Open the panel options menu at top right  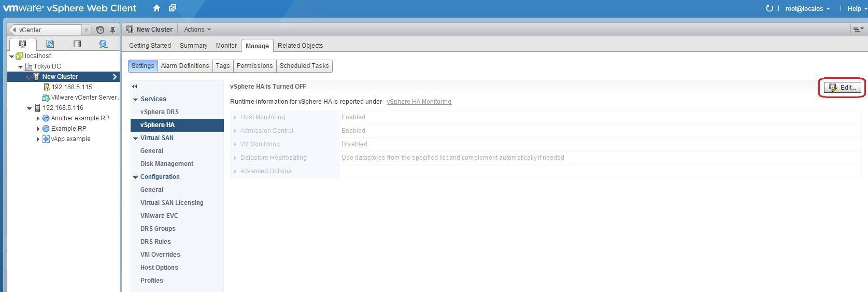coord(858,30)
